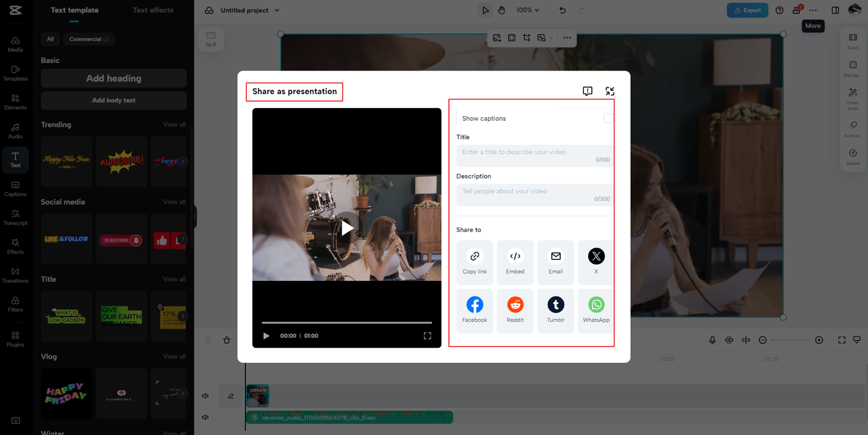Open the Audio sidebar section
This screenshot has height=435, width=868.
pos(15,131)
